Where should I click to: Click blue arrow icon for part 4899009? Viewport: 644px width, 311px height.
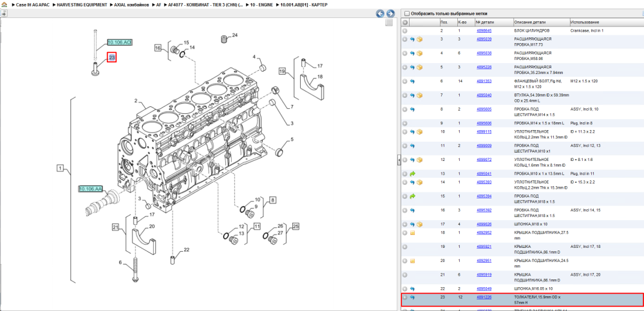click(x=412, y=146)
